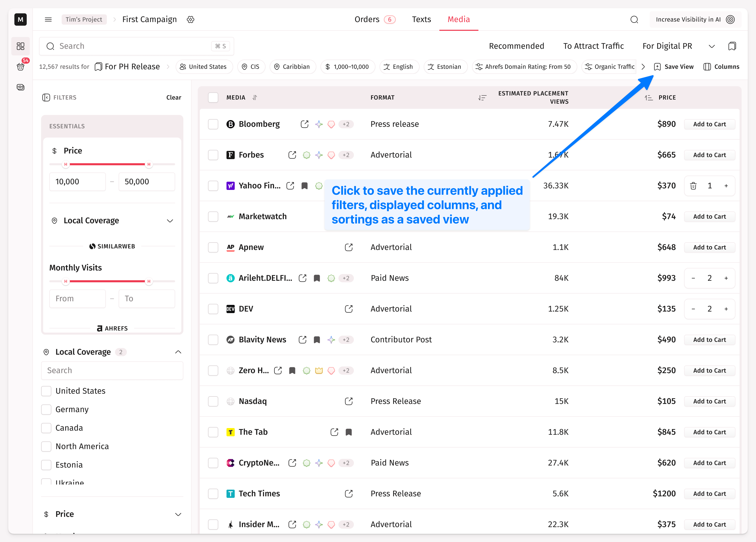Click the header search magnifier icon
Image resolution: width=756 pixels, height=542 pixels.
click(634, 19)
